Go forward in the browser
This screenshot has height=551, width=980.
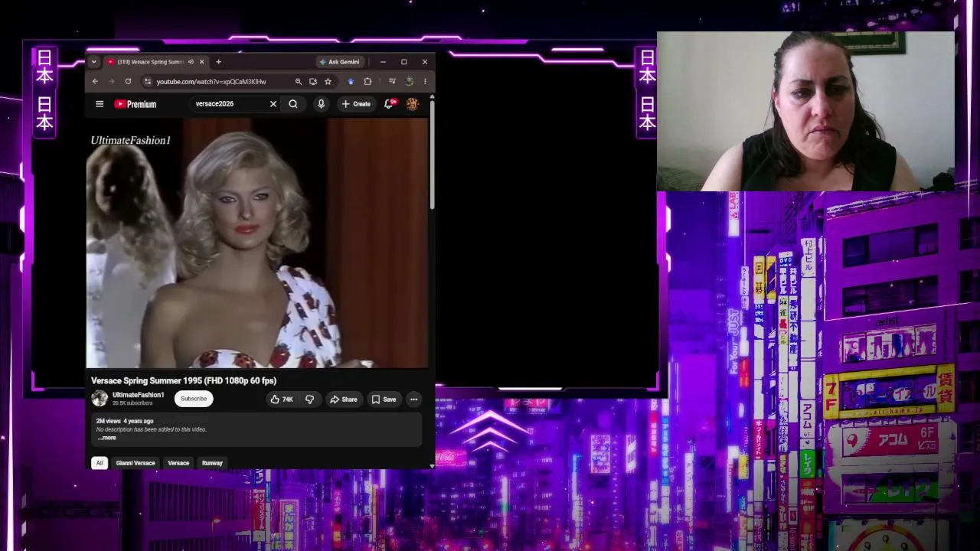(x=112, y=81)
